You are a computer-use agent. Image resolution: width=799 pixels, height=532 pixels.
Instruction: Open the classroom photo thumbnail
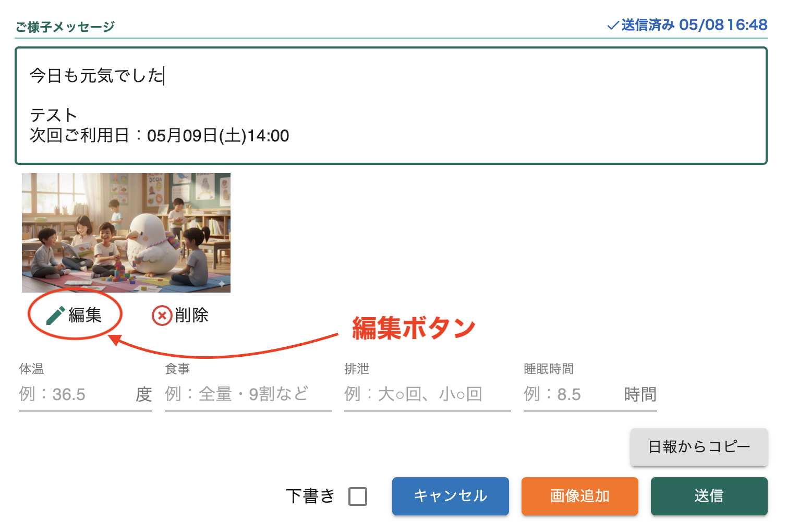pyautogui.click(x=126, y=233)
